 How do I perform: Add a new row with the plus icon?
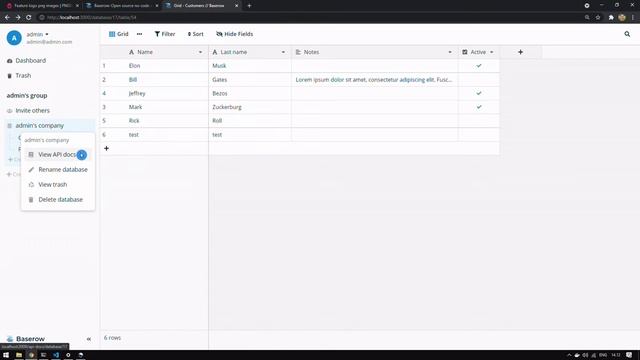click(x=107, y=149)
